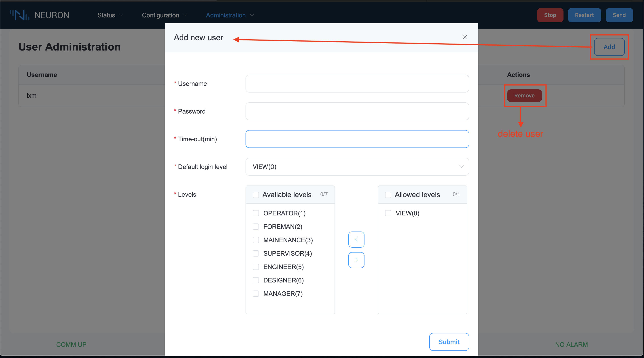Click the lxm username cell
This screenshot has height=358, width=644.
coord(32,96)
